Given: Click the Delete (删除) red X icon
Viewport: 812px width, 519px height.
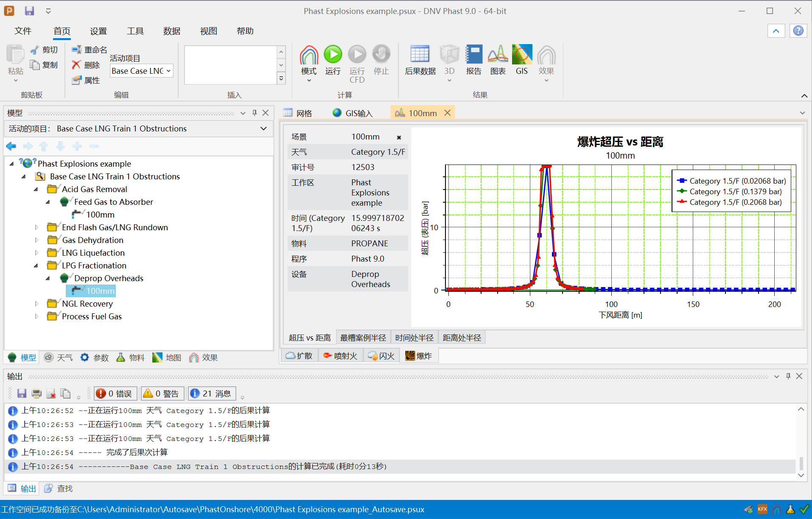Looking at the screenshot, I should coord(76,65).
